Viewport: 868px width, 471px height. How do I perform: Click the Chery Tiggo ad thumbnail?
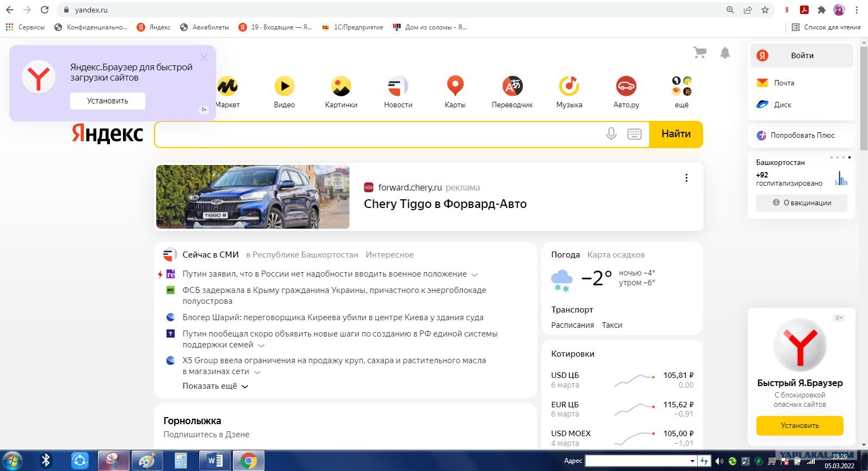[x=253, y=197]
